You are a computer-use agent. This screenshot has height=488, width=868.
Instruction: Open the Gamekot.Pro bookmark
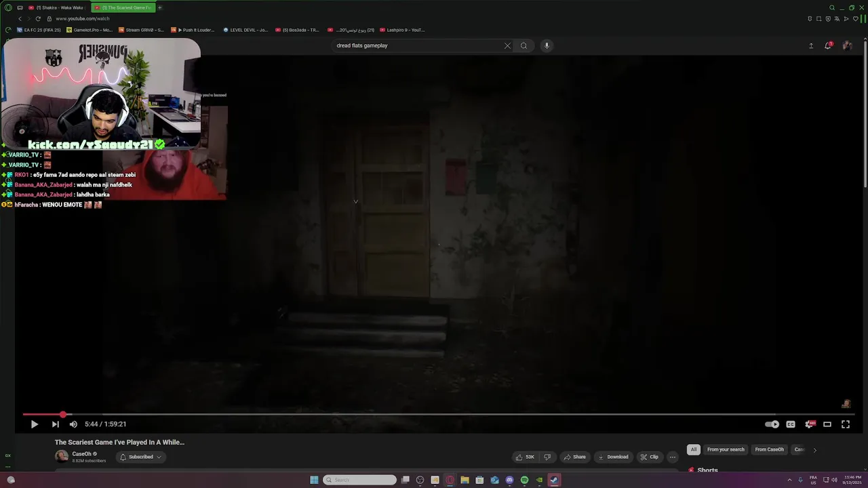tap(90, 30)
